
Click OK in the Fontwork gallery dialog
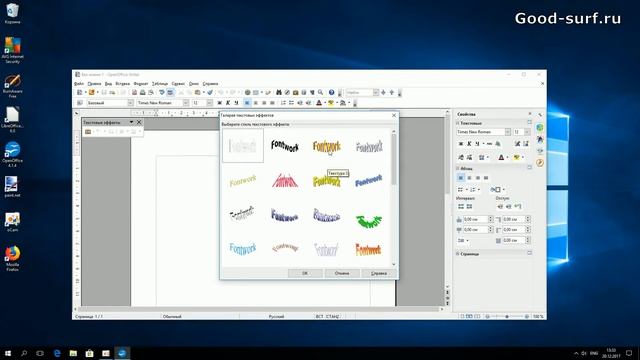(305, 273)
